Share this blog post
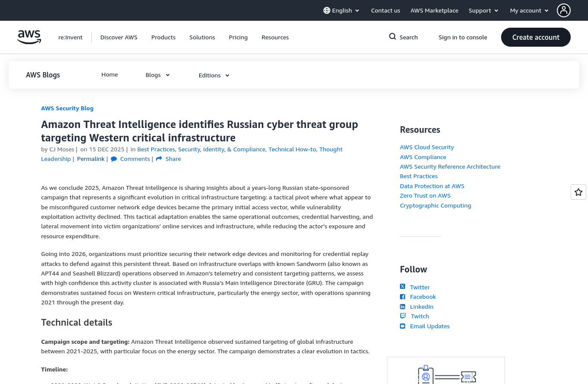The height and width of the screenshot is (384, 588). click(x=173, y=159)
